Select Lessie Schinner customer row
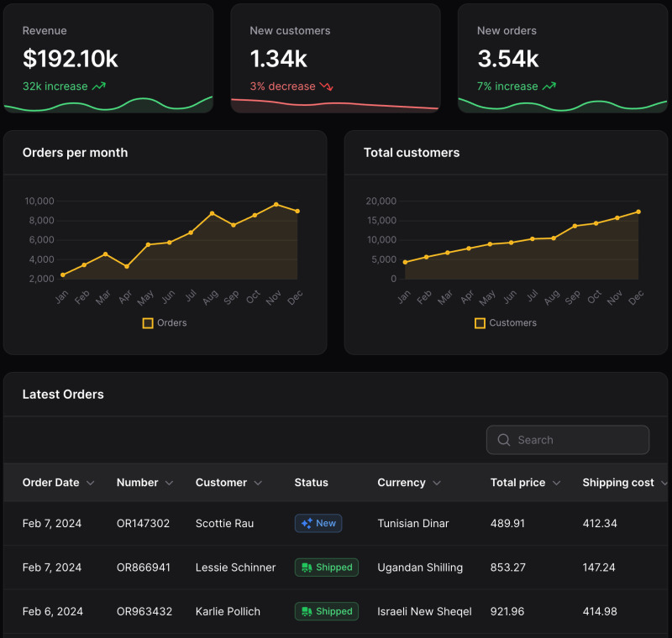 click(x=235, y=567)
